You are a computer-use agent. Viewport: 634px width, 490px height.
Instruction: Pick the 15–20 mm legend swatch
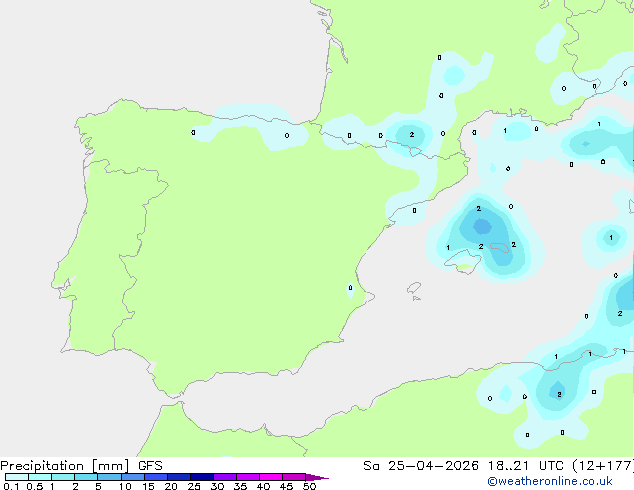pos(155,477)
